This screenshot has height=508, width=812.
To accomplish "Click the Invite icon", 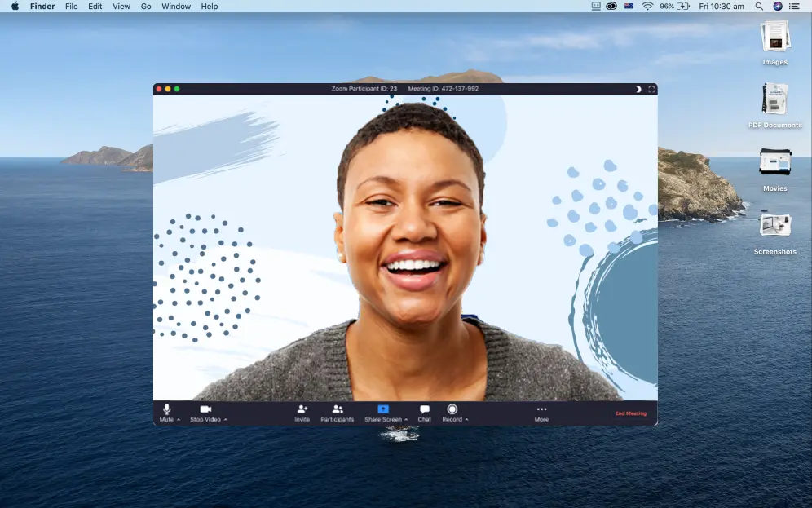I will [302, 409].
